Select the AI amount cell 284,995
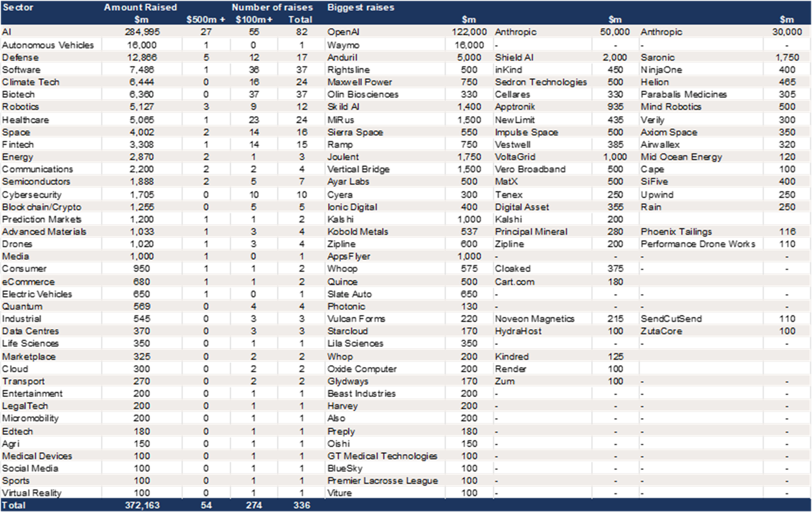 pos(142,32)
